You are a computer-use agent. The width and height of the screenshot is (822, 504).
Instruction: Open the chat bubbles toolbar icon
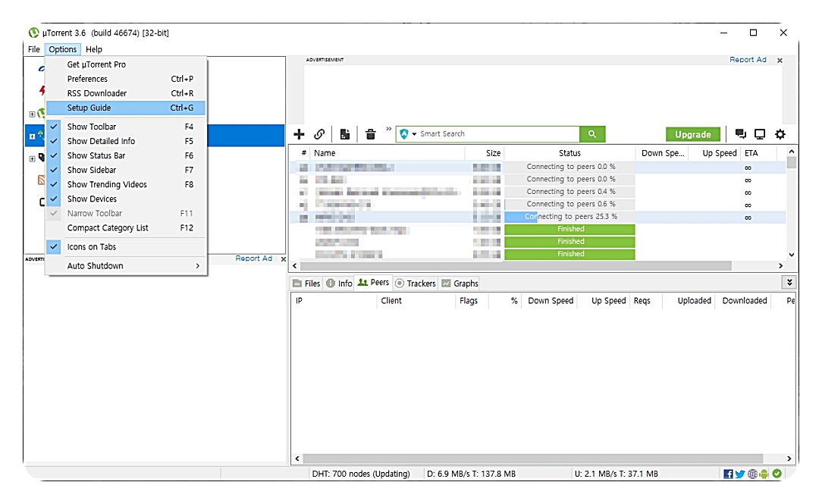pyautogui.click(x=740, y=134)
